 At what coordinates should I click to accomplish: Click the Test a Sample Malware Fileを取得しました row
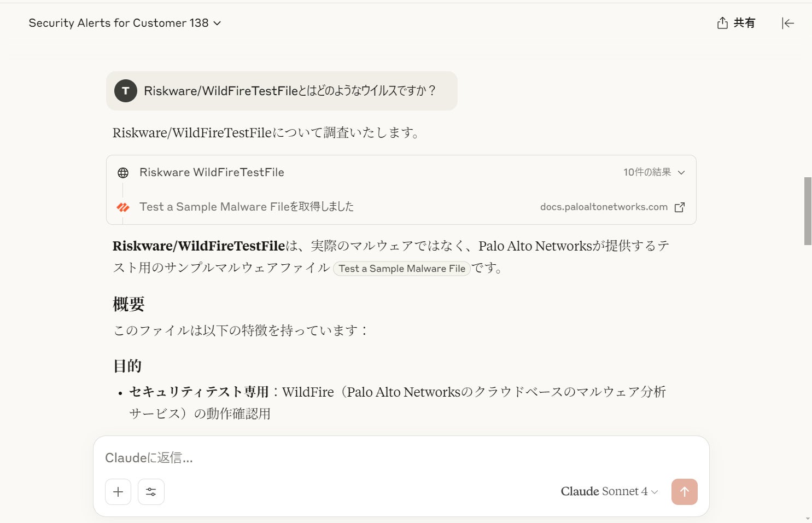tap(246, 207)
